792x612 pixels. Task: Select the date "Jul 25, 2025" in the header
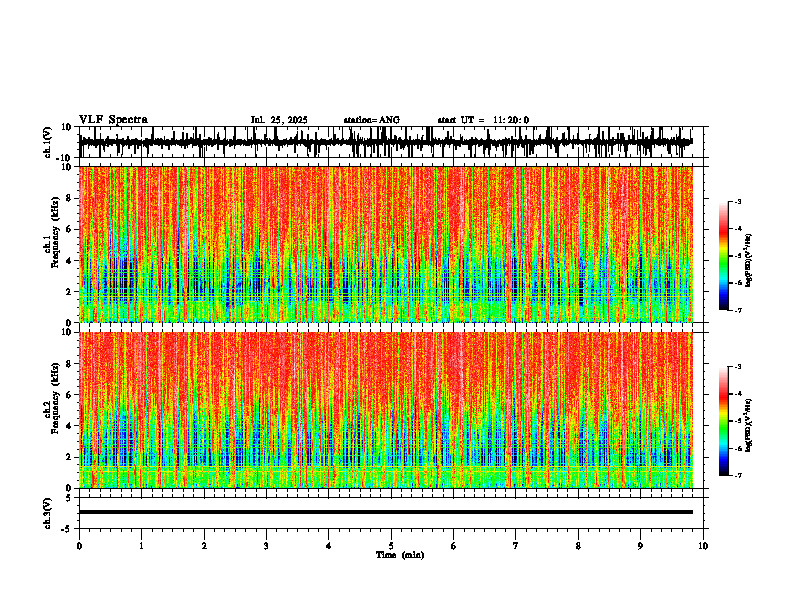279,120
